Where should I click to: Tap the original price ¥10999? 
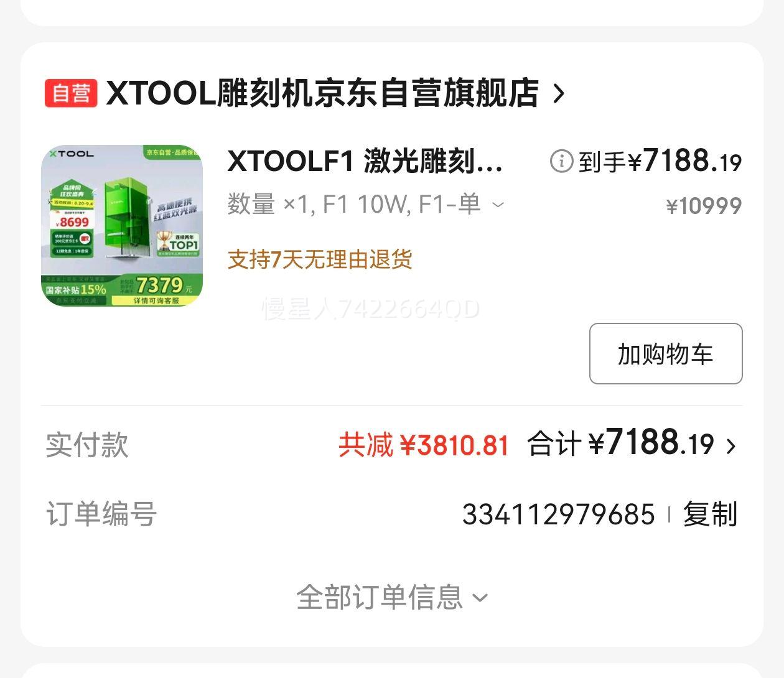[704, 206]
